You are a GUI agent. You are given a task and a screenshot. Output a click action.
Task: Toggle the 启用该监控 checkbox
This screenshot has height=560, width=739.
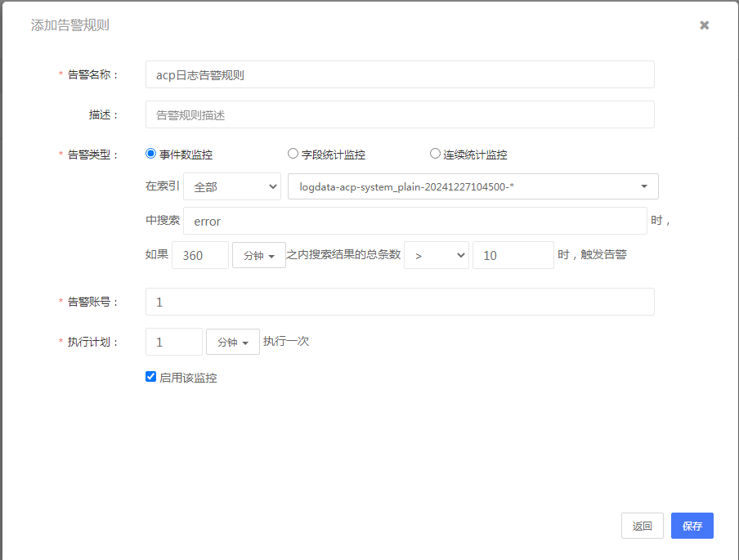pyautogui.click(x=150, y=377)
